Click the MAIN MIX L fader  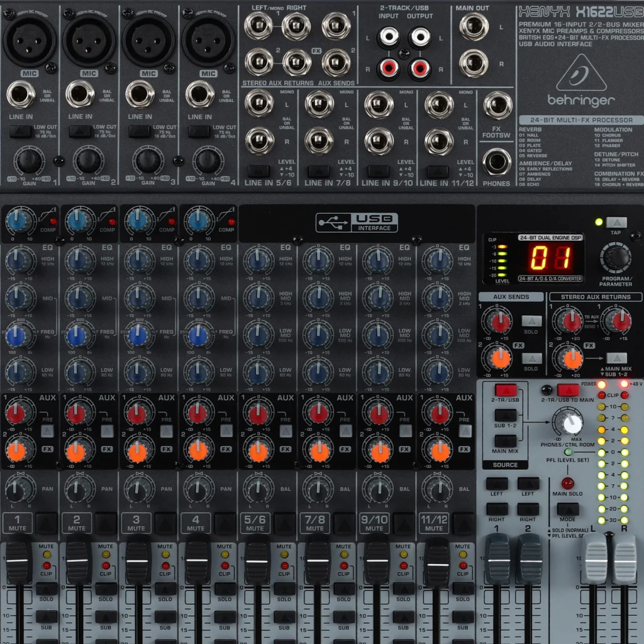(x=595, y=558)
